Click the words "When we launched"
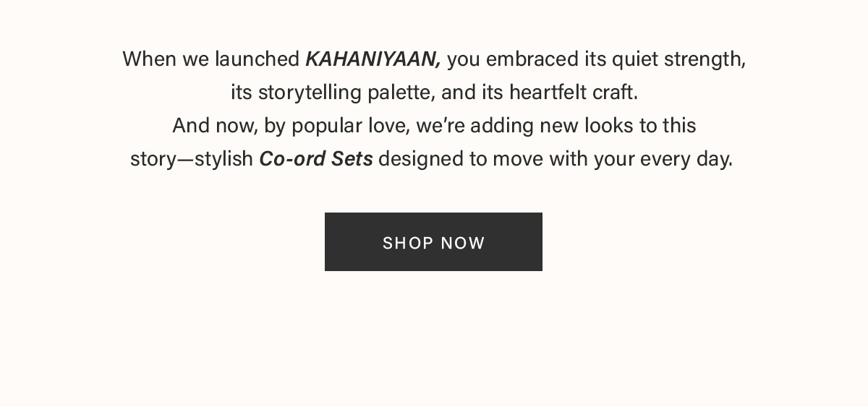 tap(211, 59)
